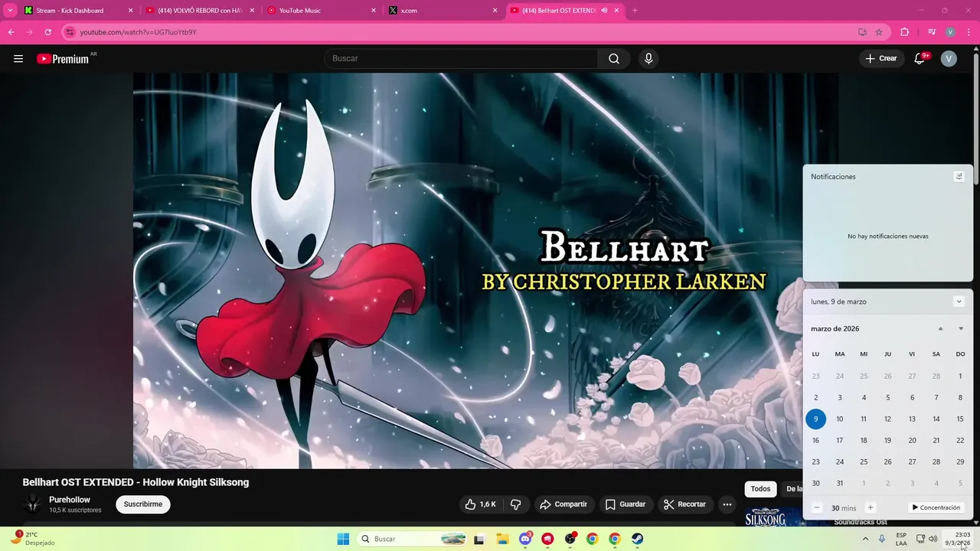Click the Recortar clip button
This screenshot has width=980, height=551.
click(x=685, y=504)
